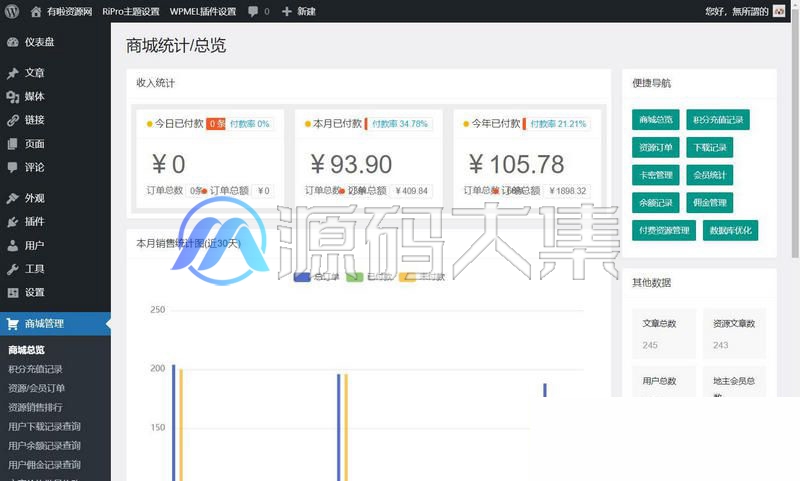
Task: Click the 插件 plugin icon
Action: [13, 222]
